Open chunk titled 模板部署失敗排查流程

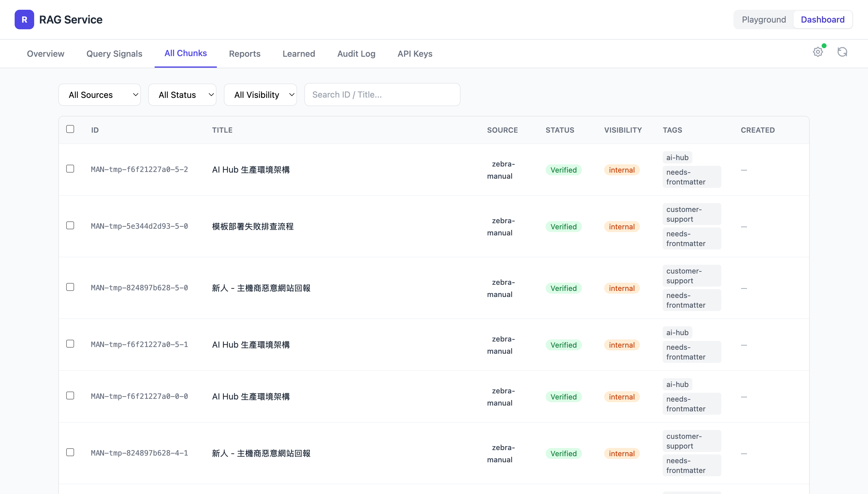[x=253, y=226]
